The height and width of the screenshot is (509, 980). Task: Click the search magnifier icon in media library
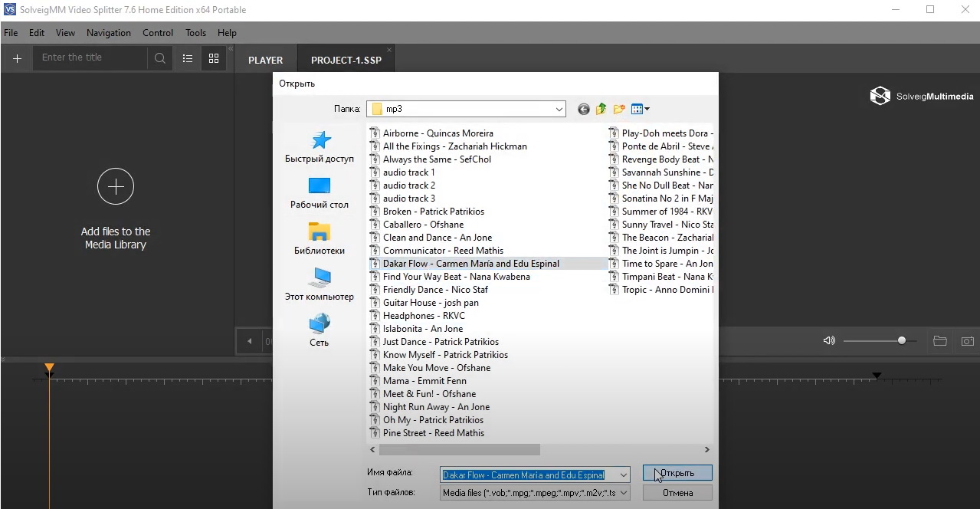[x=160, y=58]
